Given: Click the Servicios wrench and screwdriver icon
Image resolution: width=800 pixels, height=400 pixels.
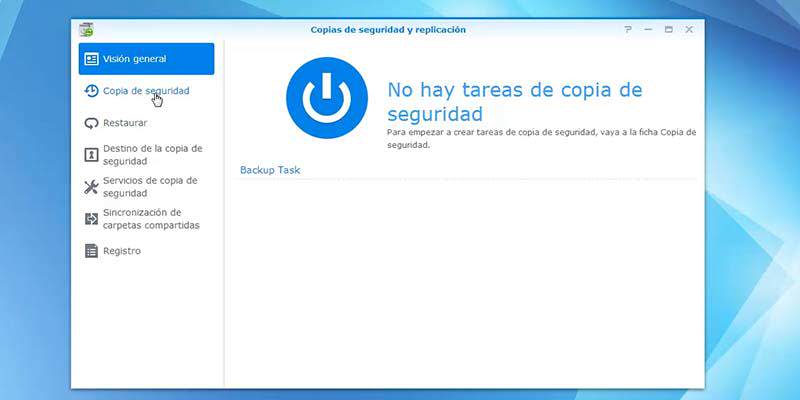Looking at the screenshot, I should [x=91, y=187].
